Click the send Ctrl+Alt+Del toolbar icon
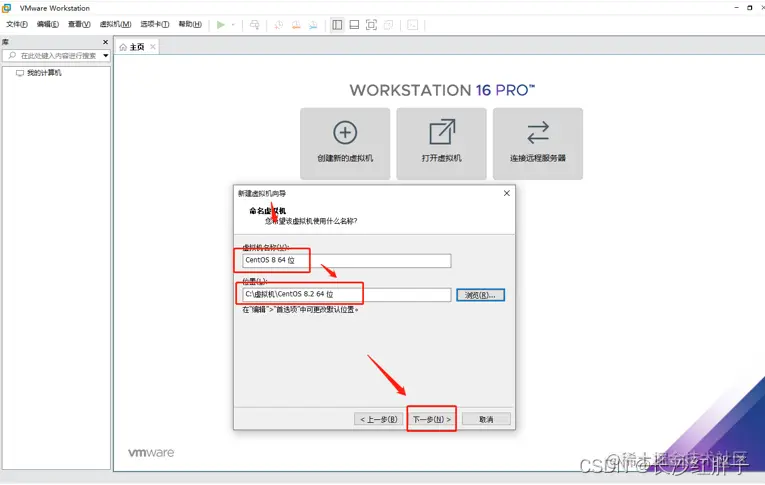 coord(255,25)
